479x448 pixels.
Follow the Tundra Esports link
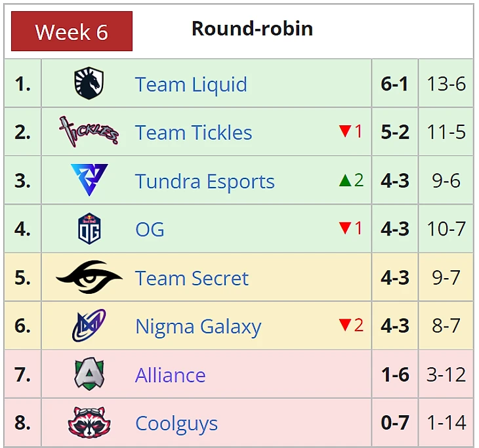point(205,181)
